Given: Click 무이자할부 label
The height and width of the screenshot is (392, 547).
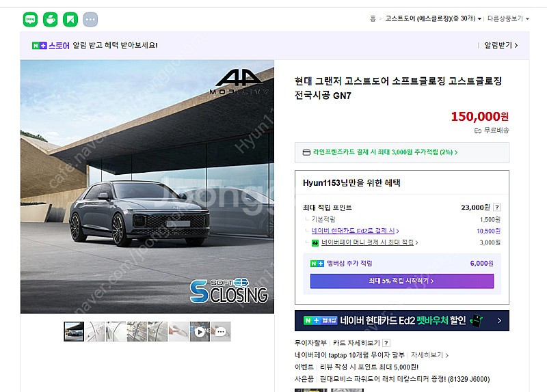Looking at the screenshot, I should (x=310, y=343).
